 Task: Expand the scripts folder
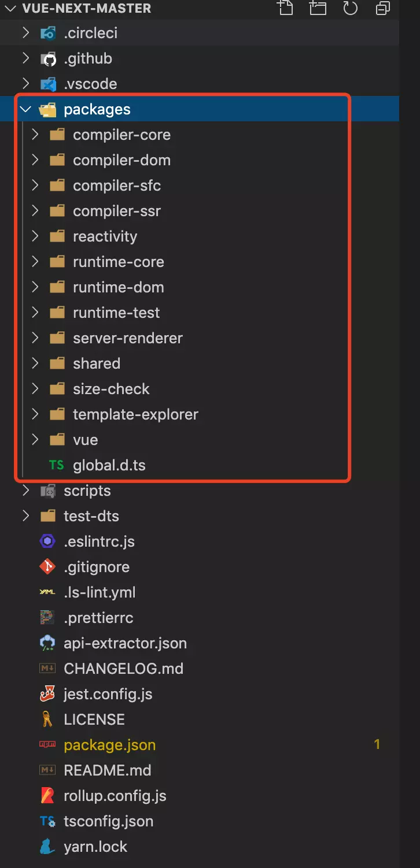point(25,491)
